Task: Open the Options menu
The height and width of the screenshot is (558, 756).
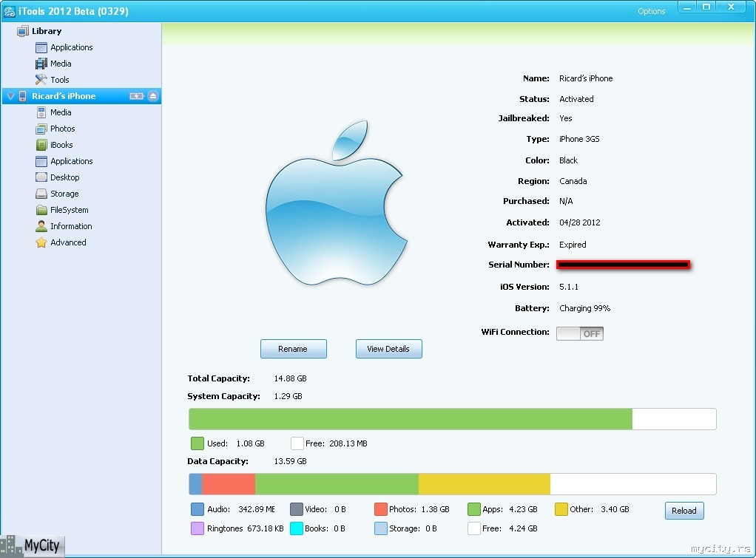Action: coord(651,11)
